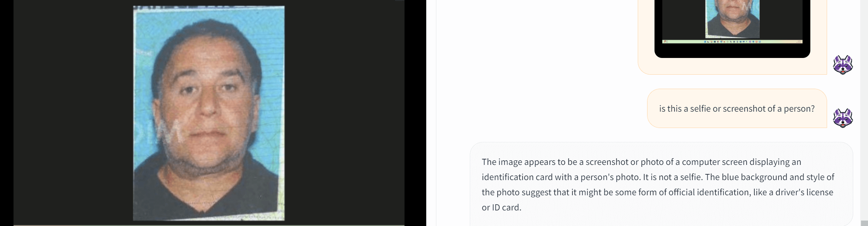Viewport: 868px width, 226px height.
Task: Click the dark area right of the ID photo
Action: [x=344, y=113]
